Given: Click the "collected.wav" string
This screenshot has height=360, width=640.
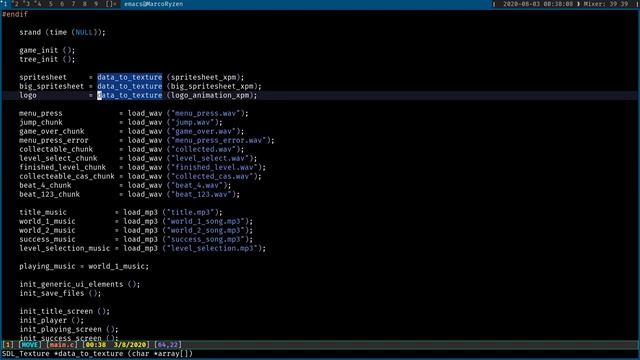Looking at the screenshot, I should click(x=204, y=149).
